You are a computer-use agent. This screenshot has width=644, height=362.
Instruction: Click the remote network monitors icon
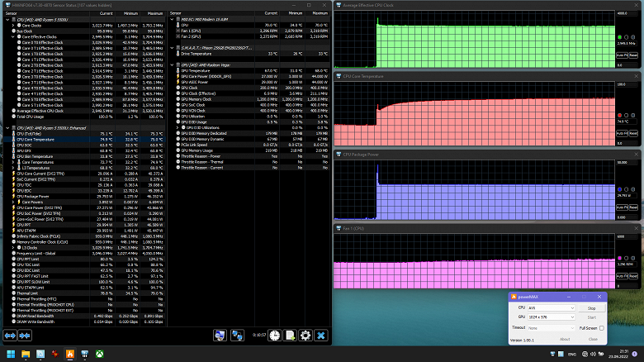tap(238, 336)
